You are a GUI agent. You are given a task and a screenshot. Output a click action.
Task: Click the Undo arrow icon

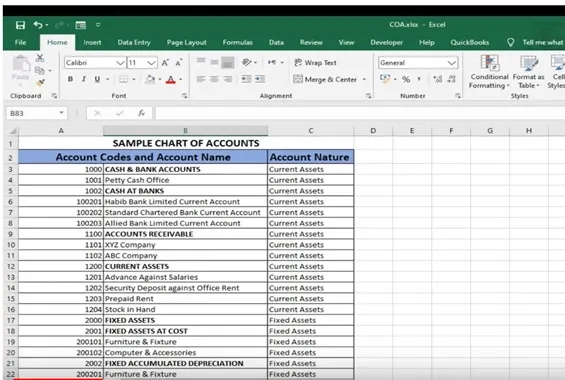(38, 24)
